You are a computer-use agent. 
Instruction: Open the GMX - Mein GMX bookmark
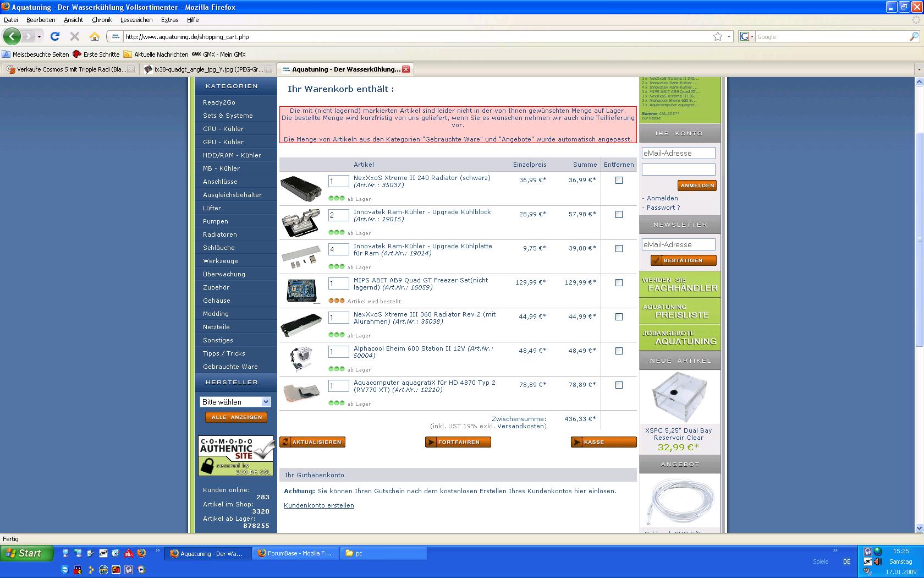tap(219, 54)
